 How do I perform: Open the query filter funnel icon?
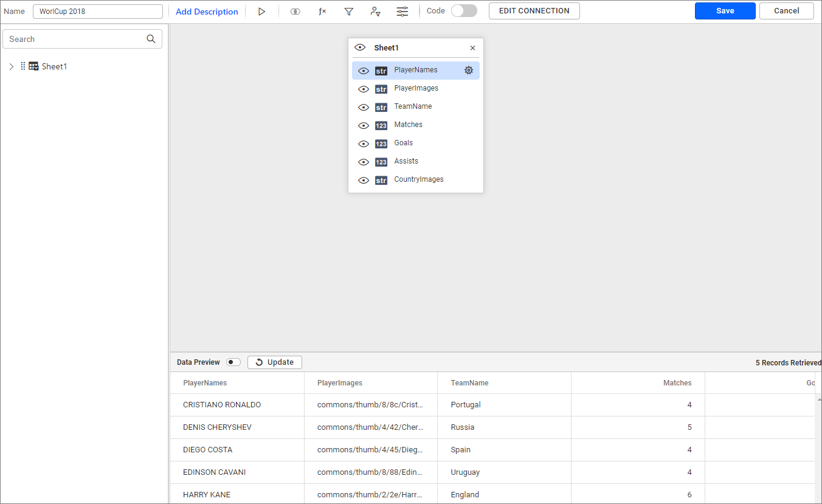(349, 12)
